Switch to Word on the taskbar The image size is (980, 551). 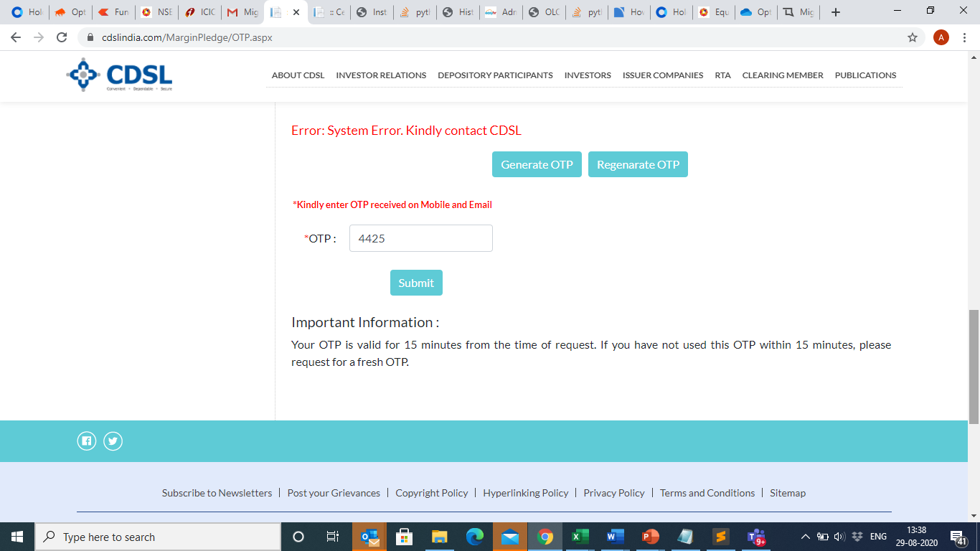pos(616,537)
